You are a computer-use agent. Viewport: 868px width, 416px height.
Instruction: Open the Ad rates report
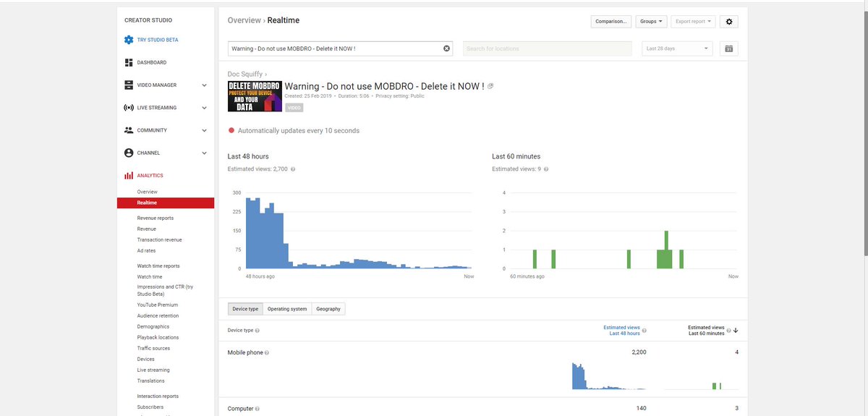click(x=146, y=250)
